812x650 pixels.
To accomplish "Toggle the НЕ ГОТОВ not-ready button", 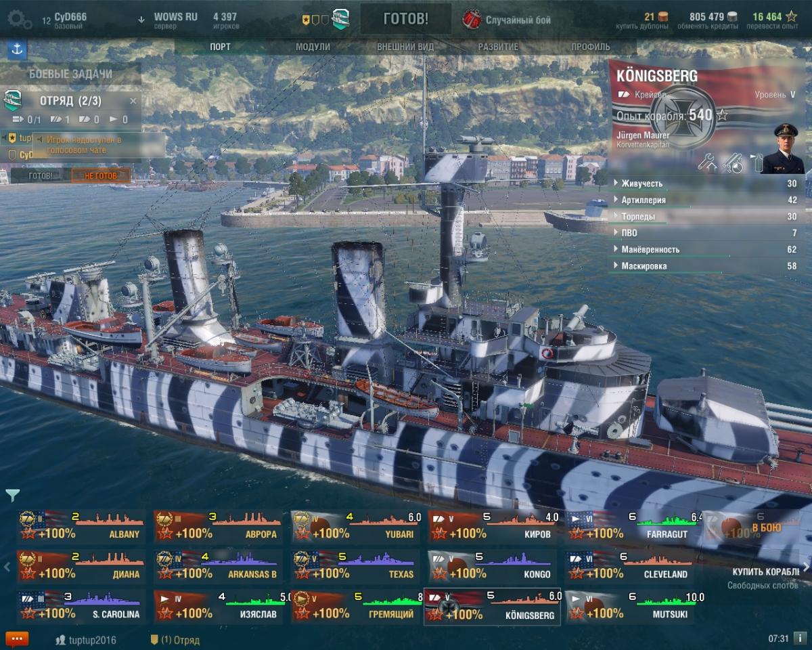I will [x=101, y=175].
